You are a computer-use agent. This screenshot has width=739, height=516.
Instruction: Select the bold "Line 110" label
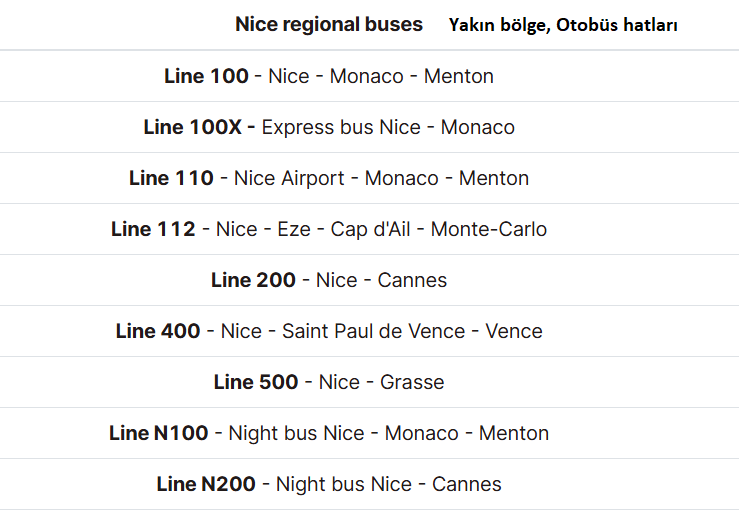[171, 178]
